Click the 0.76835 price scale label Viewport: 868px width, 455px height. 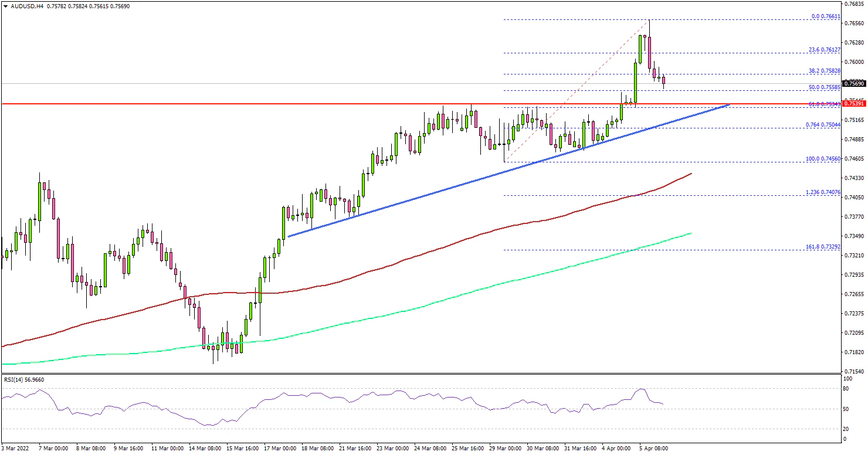(x=855, y=4)
